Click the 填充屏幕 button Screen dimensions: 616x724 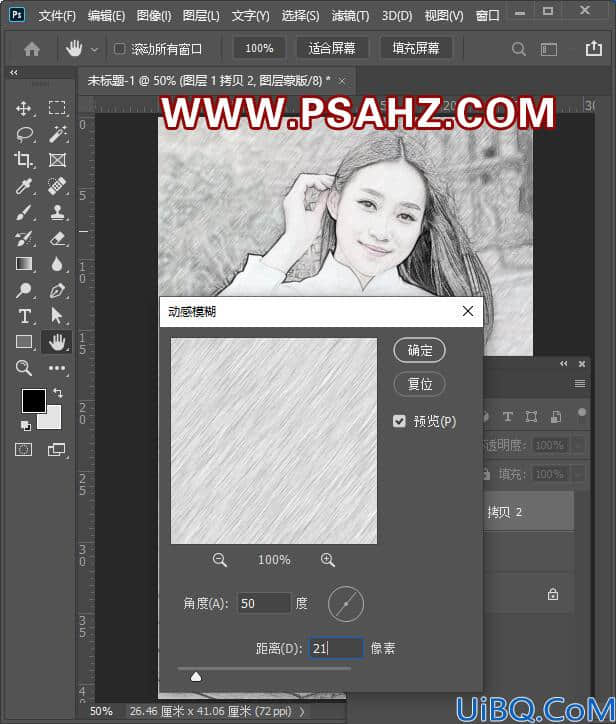point(416,48)
